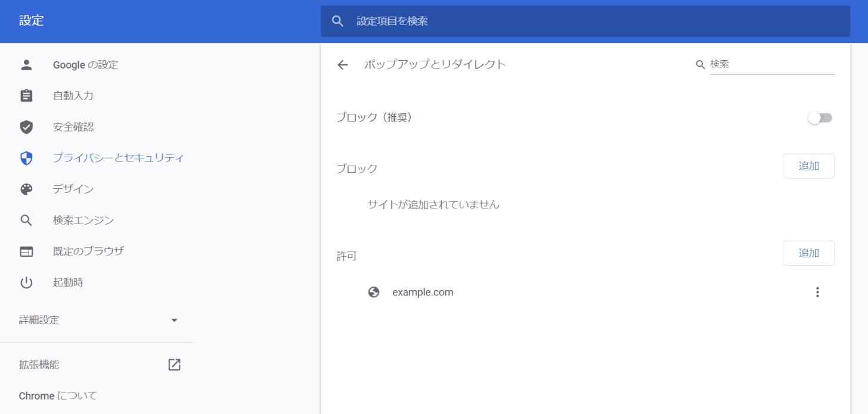Click the ポップアップとリダイレクト heading
Screen dimensions: 868x414
click(x=435, y=64)
